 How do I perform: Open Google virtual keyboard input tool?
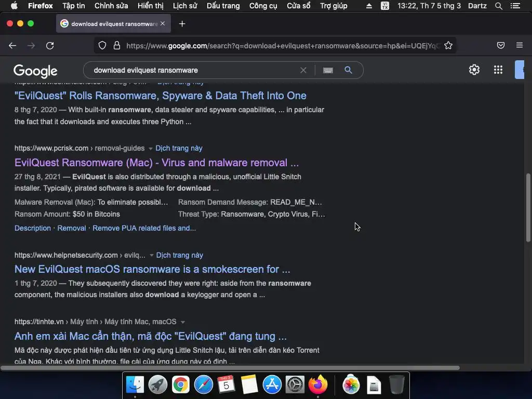[328, 70]
